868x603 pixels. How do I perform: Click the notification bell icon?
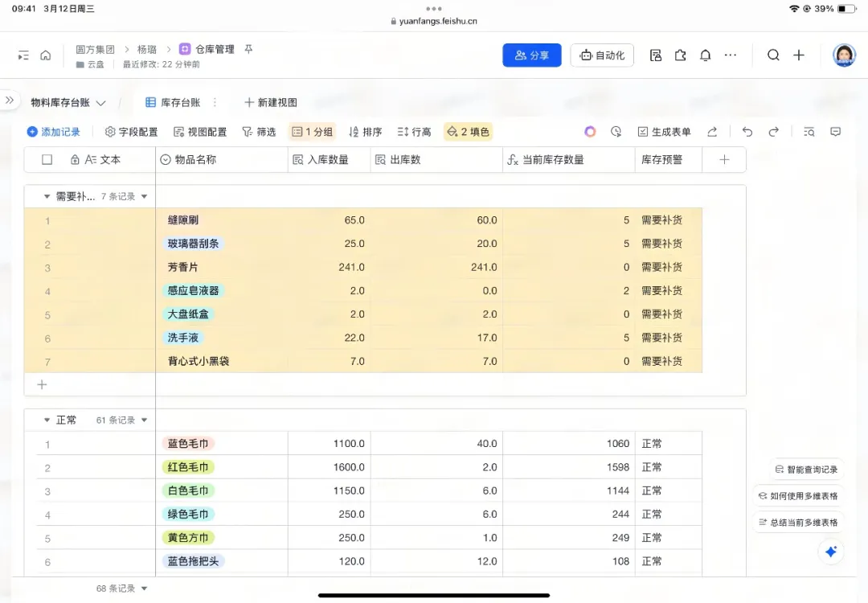click(x=705, y=55)
